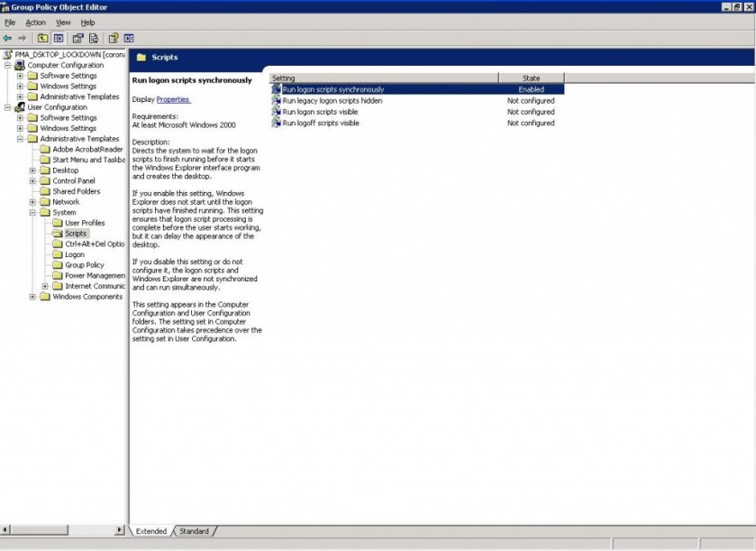Collapse the System folder node

click(32, 213)
